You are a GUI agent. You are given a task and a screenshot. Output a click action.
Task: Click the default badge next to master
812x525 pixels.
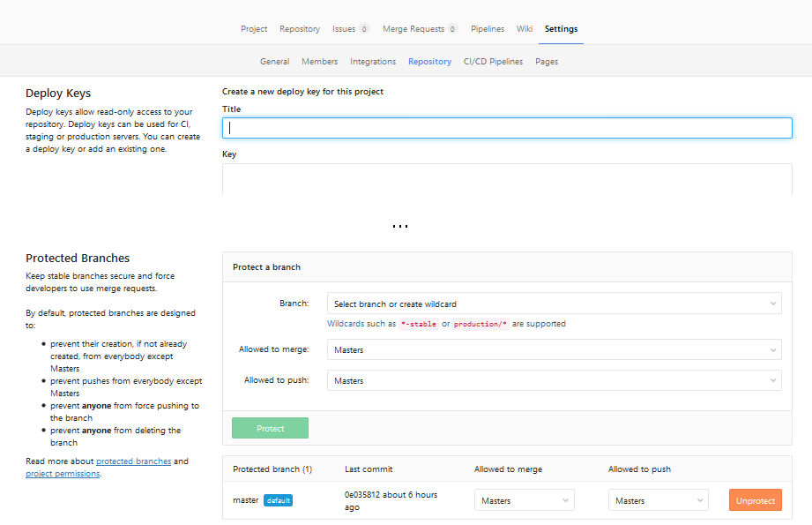[x=278, y=500]
